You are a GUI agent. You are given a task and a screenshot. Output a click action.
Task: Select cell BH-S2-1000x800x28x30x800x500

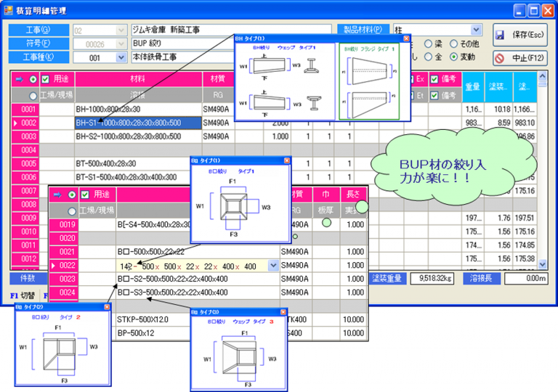(138, 136)
